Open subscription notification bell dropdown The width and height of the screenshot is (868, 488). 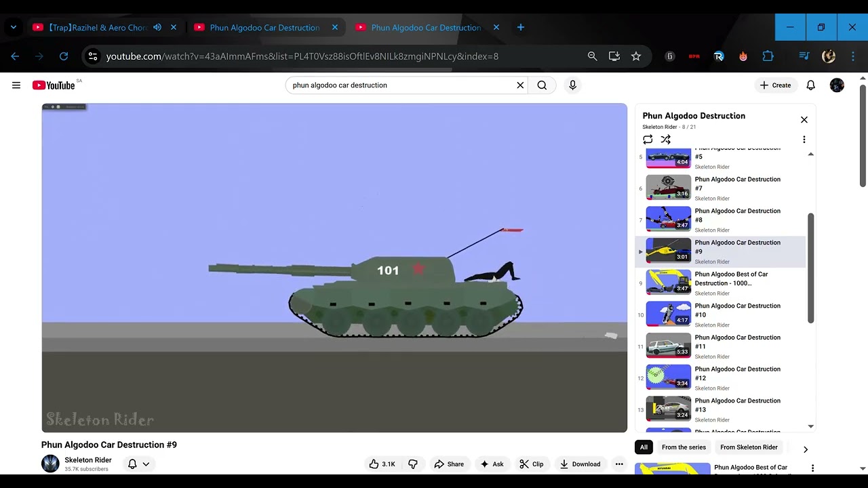138,464
